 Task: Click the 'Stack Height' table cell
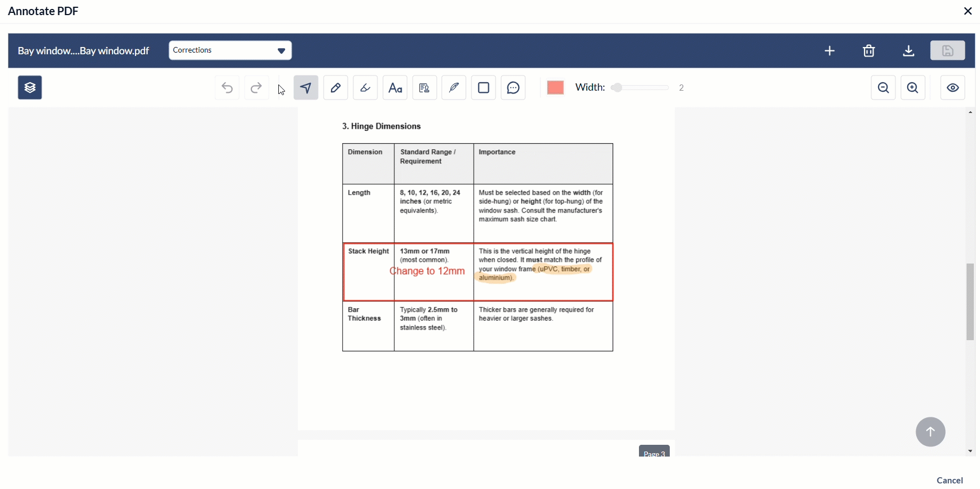[369, 272]
